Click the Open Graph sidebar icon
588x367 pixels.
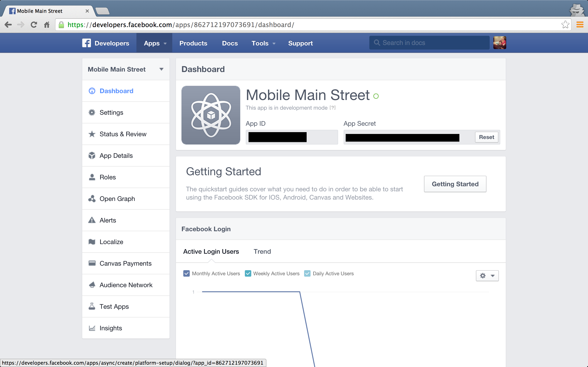[92, 199]
